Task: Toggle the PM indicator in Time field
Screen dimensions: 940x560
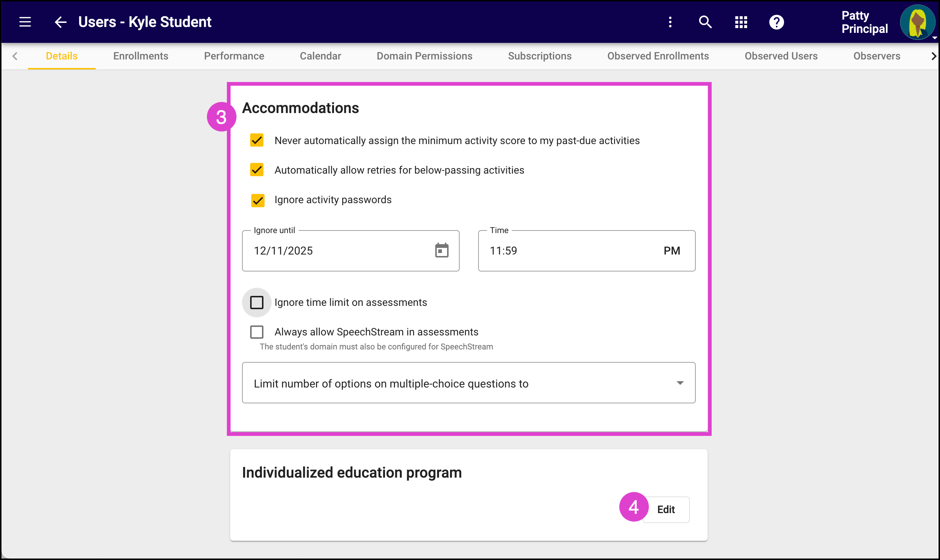Action: pos(672,250)
